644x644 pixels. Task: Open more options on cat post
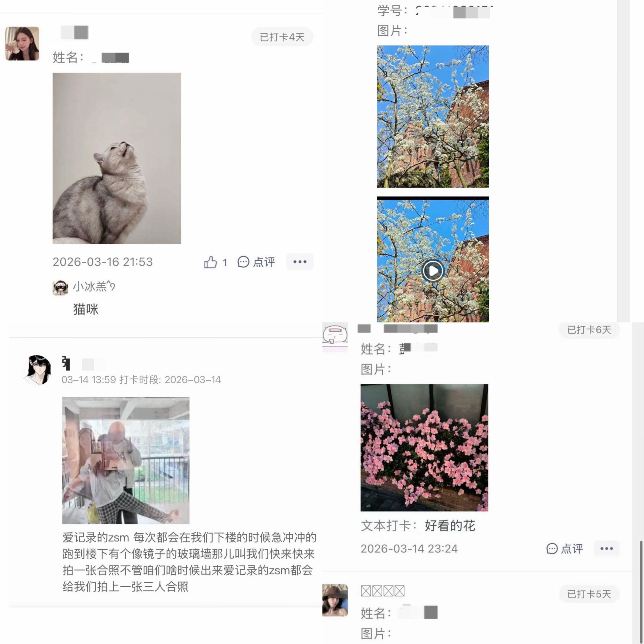300,262
